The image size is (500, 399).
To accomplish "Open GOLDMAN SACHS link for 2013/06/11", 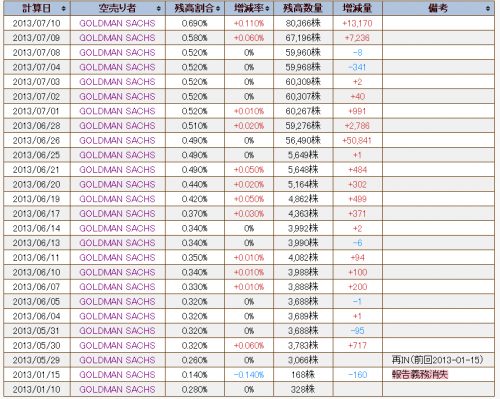I will pyautogui.click(x=117, y=258).
